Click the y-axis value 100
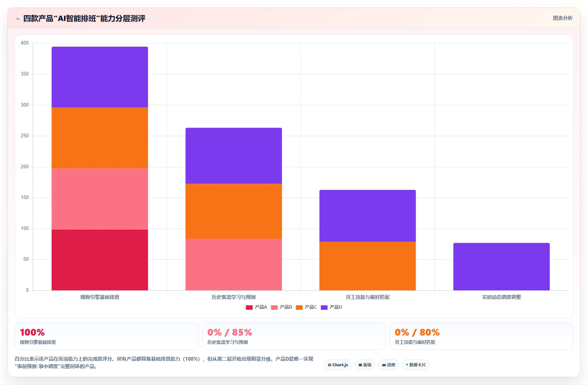This screenshot has height=385, width=588. click(x=25, y=229)
